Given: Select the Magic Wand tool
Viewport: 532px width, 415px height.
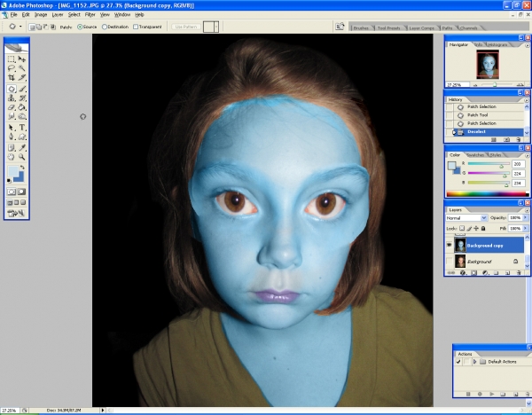Looking at the screenshot, I should 21,68.
